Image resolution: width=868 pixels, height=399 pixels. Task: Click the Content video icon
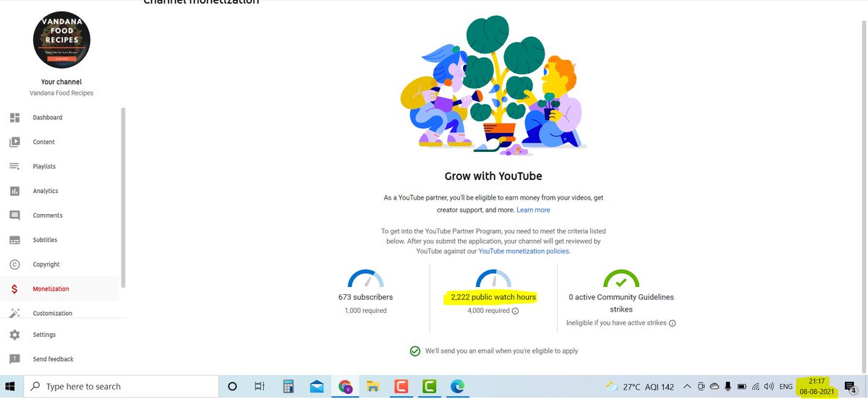click(14, 142)
